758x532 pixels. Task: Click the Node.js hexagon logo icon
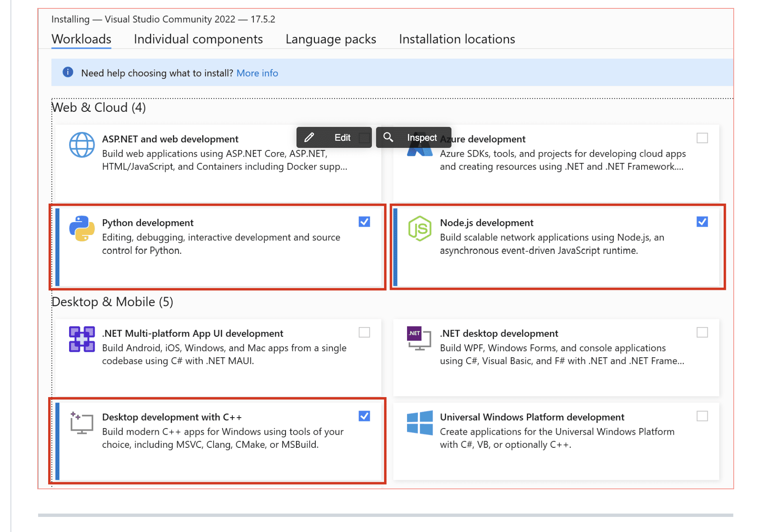tap(420, 229)
